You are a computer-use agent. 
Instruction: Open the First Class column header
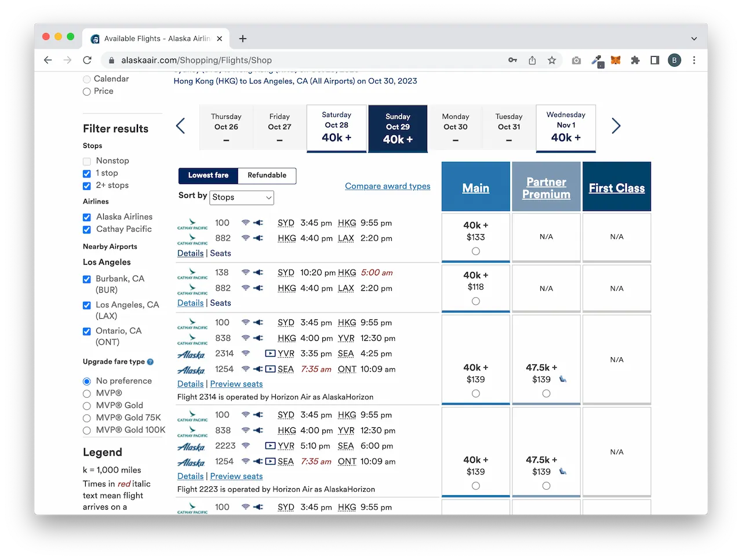pos(617,188)
